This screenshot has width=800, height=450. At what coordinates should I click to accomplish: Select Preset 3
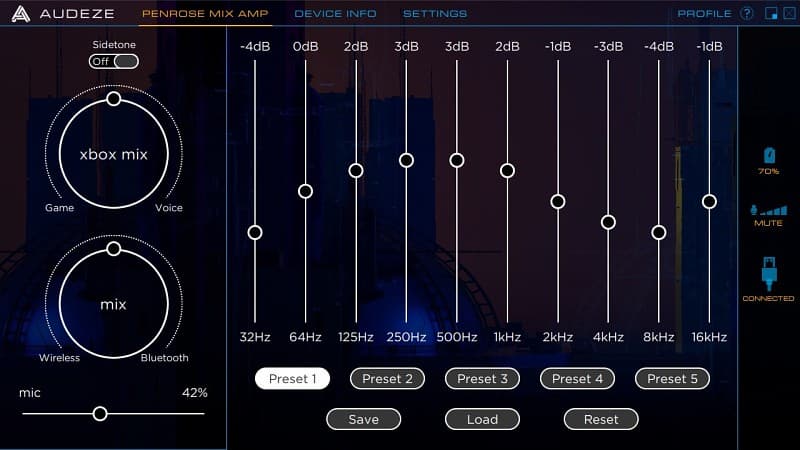(482, 379)
